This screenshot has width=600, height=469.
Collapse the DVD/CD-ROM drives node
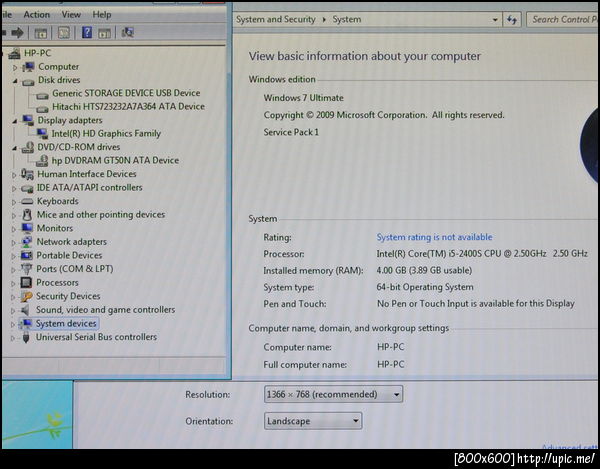[x=14, y=148]
